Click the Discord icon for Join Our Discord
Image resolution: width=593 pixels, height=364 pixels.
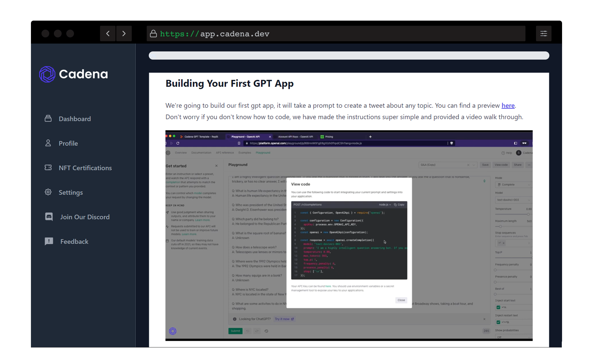[49, 217]
